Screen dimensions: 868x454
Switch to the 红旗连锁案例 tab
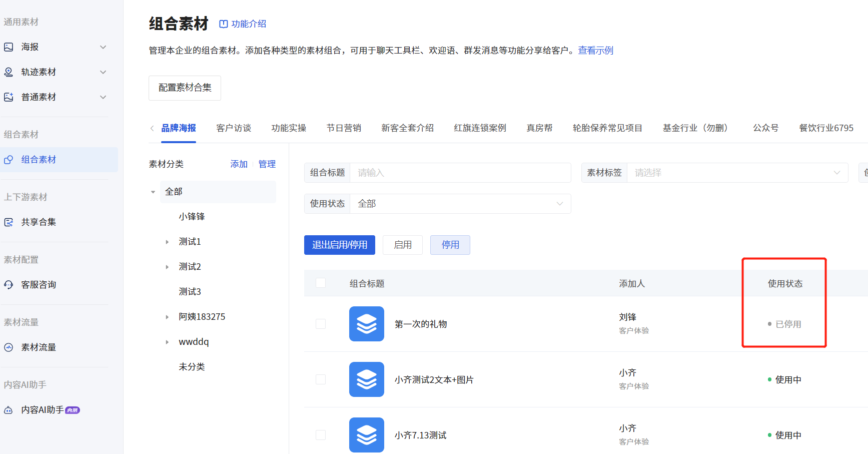[480, 128]
